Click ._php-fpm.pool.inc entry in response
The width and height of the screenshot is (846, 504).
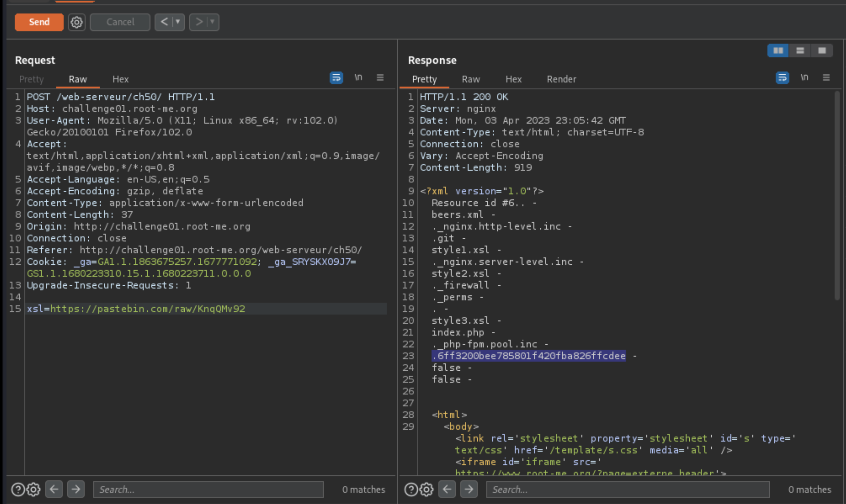click(484, 344)
